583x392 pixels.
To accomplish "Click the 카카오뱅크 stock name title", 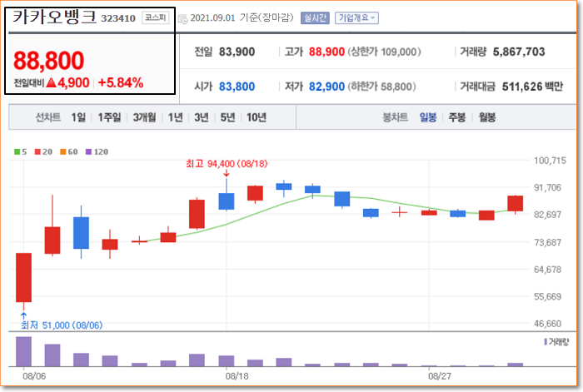I will (55, 17).
